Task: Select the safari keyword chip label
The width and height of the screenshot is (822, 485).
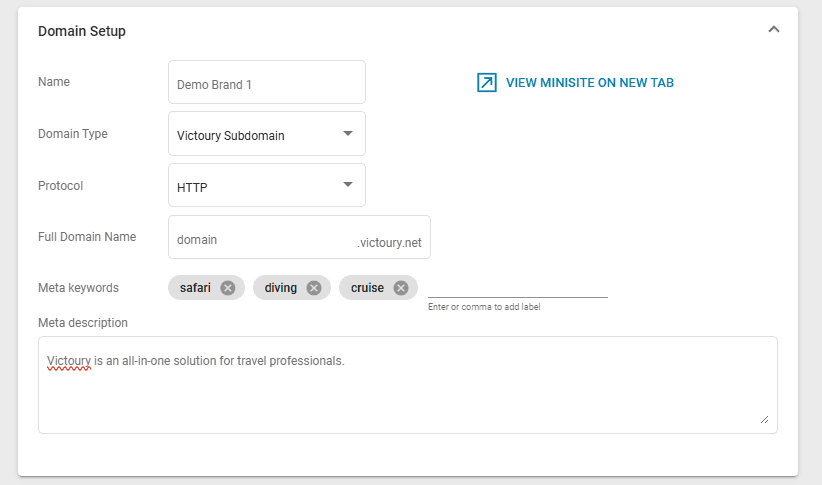Action: pyautogui.click(x=195, y=288)
